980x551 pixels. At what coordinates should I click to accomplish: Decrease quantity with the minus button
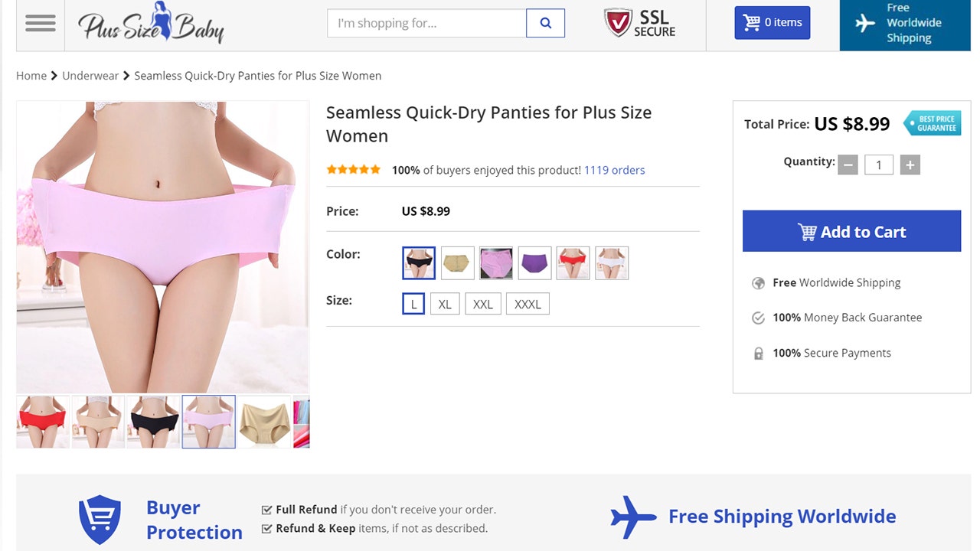tap(848, 165)
